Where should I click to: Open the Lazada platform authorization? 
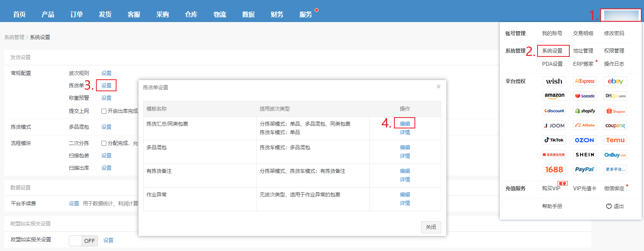[584, 96]
